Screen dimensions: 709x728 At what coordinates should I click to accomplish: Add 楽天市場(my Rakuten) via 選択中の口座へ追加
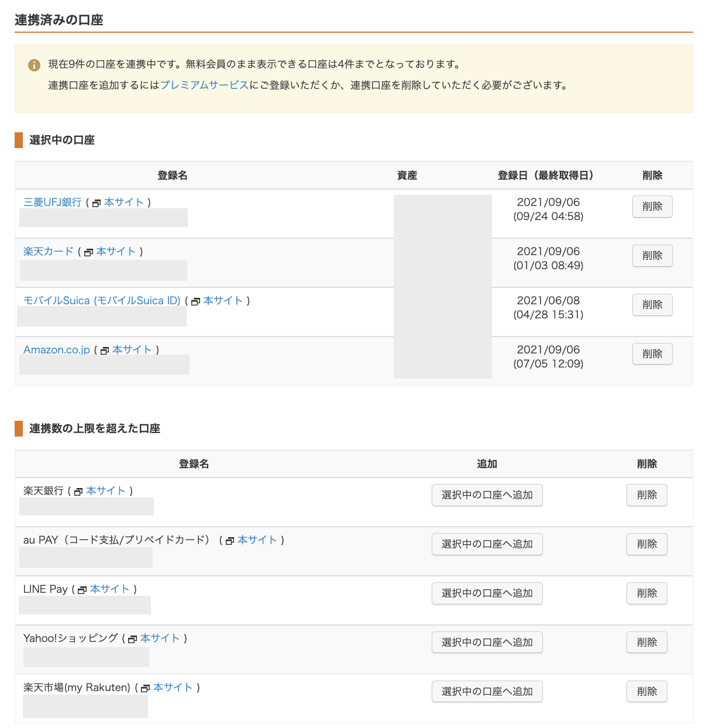487,692
